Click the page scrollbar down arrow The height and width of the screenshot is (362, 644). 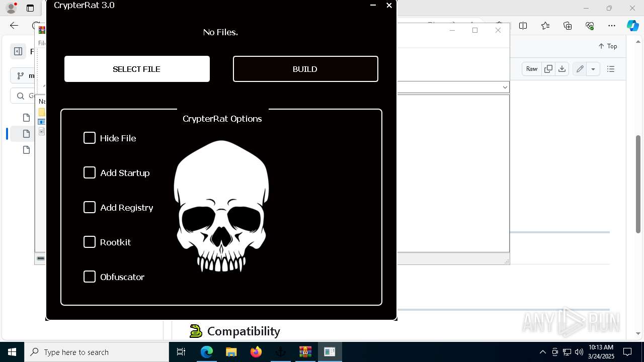point(638,333)
